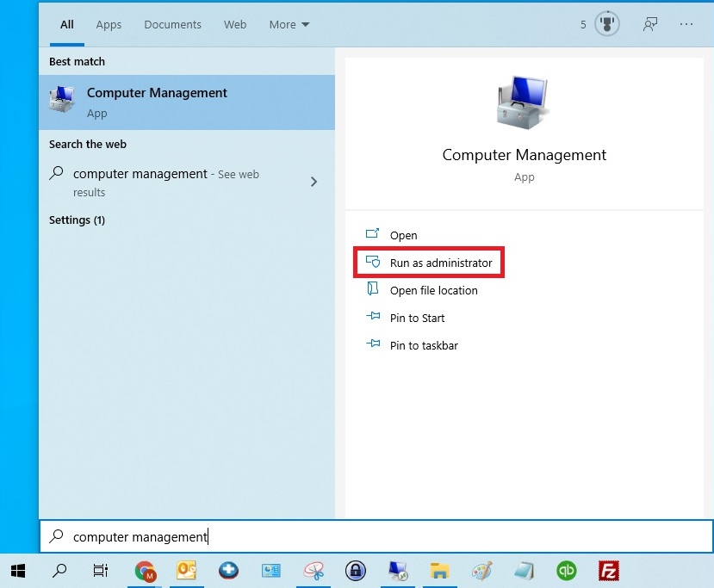
Task: Switch to the Apps search tab
Action: point(109,25)
